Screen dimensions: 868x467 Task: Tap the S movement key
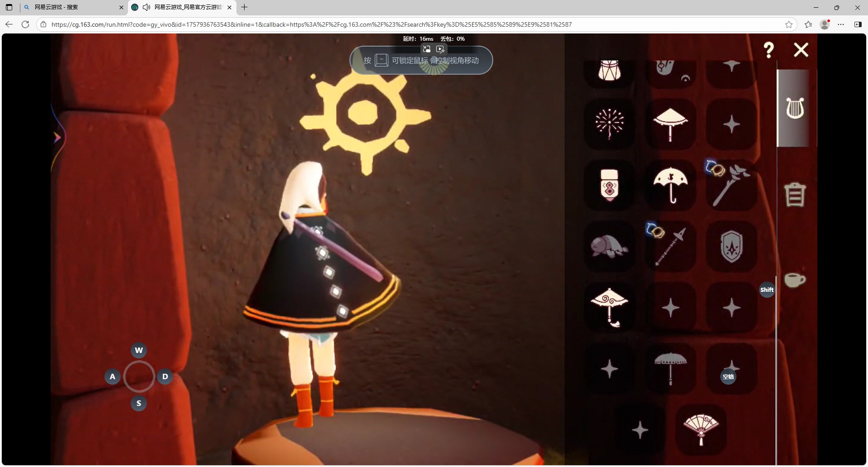[139, 403]
